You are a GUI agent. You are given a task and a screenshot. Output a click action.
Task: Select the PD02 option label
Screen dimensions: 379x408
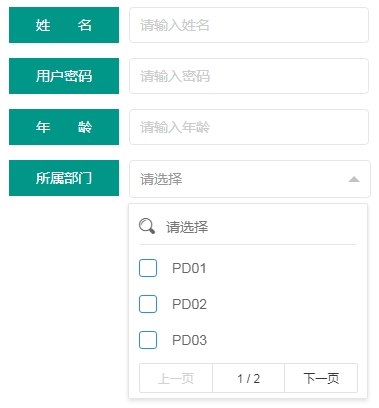point(189,304)
